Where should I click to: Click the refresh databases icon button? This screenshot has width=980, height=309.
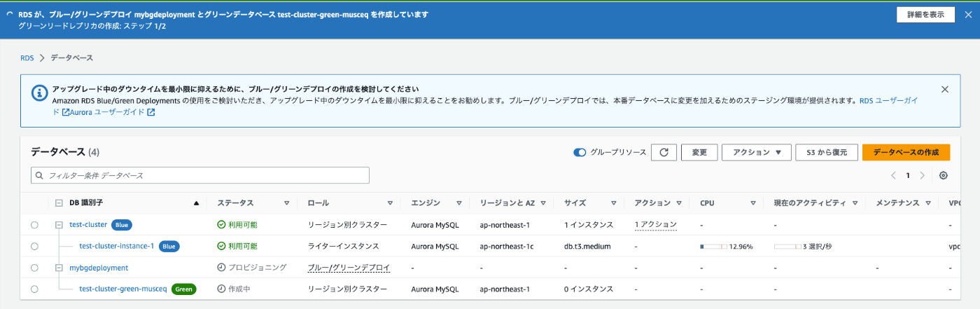pyautogui.click(x=664, y=152)
